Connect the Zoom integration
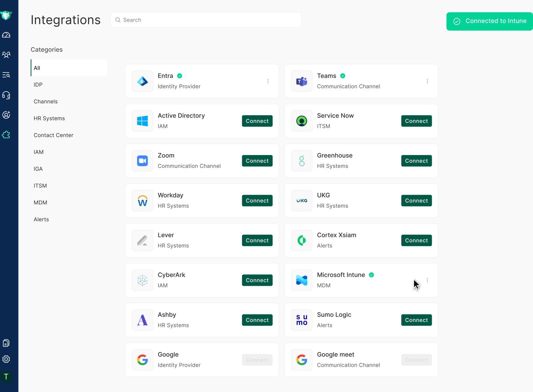The image size is (533, 392). 257,161
